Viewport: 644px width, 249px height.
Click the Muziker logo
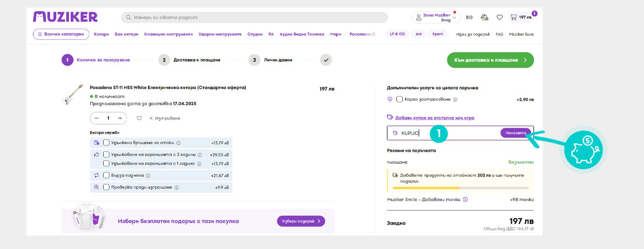pos(65,16)
